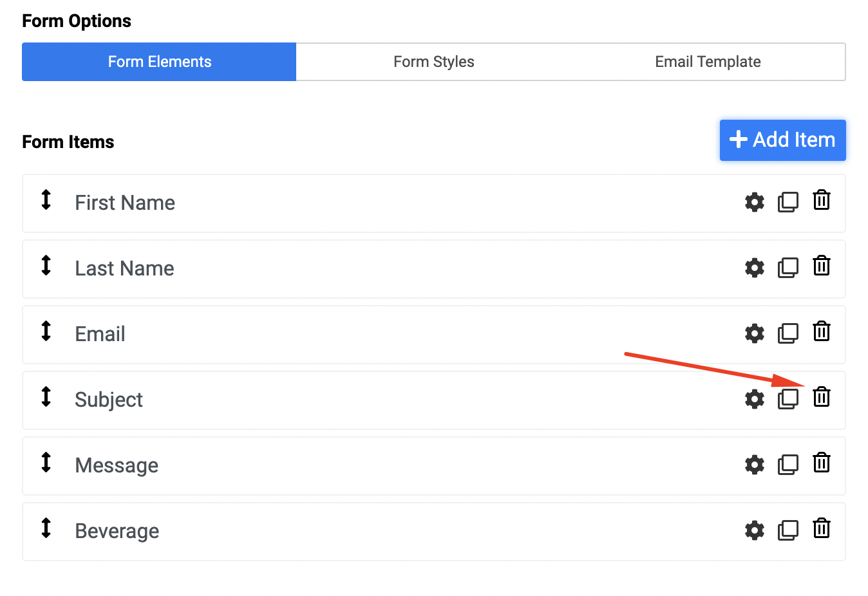Delete the Message form item
The image size is (868, 596).
pyautogui.click(x=821, y=463)
